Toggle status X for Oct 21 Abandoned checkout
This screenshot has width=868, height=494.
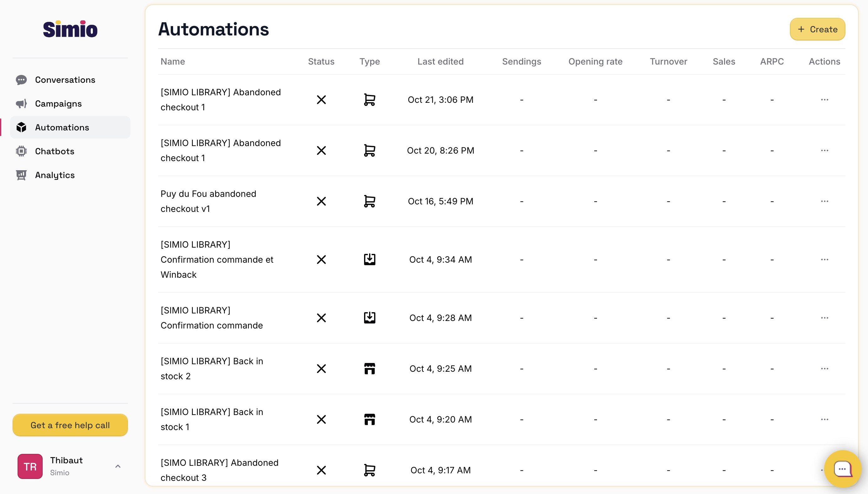[321, 100]
